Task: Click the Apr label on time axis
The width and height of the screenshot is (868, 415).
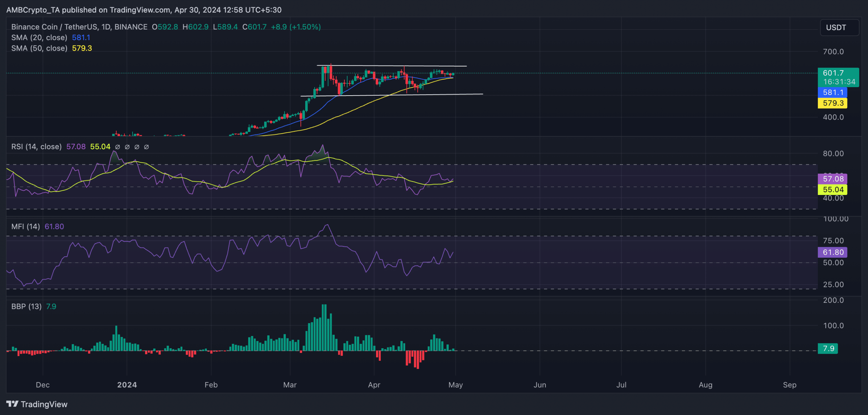Action: (374, 385)
